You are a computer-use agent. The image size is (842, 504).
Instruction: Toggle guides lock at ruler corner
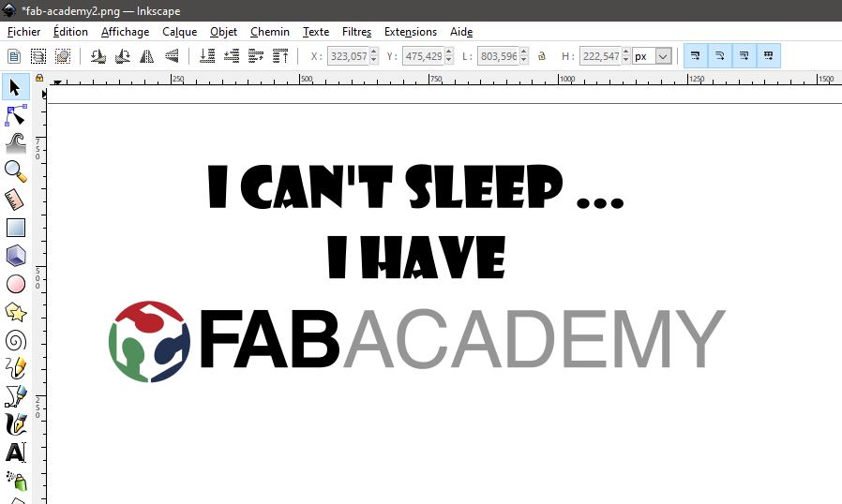coord(38,78)
